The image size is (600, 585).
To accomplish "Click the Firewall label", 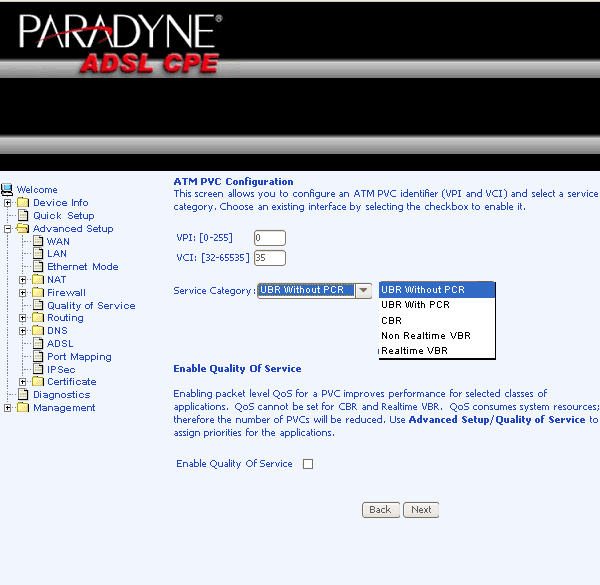I will pos(66,293).
